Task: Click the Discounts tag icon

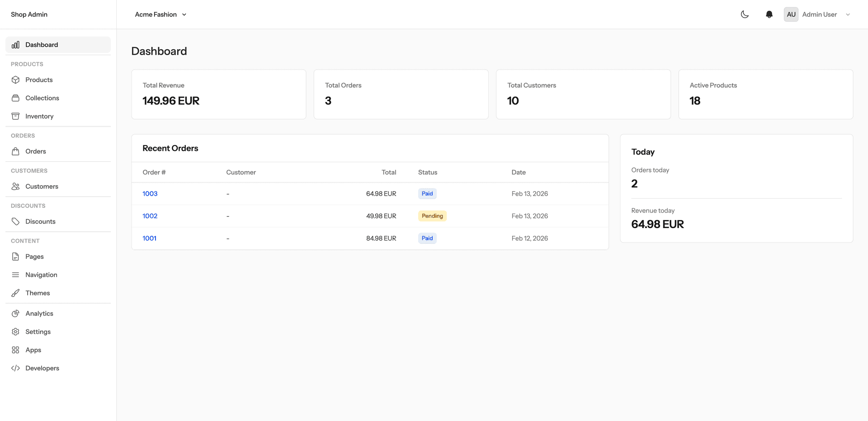Action: click(15, 221)
